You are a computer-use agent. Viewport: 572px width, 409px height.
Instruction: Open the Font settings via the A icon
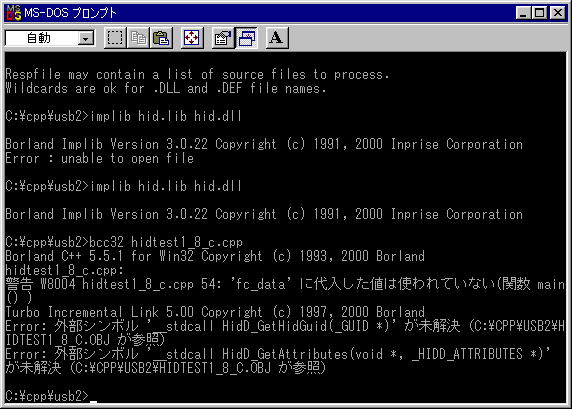[x=277, y=38]
